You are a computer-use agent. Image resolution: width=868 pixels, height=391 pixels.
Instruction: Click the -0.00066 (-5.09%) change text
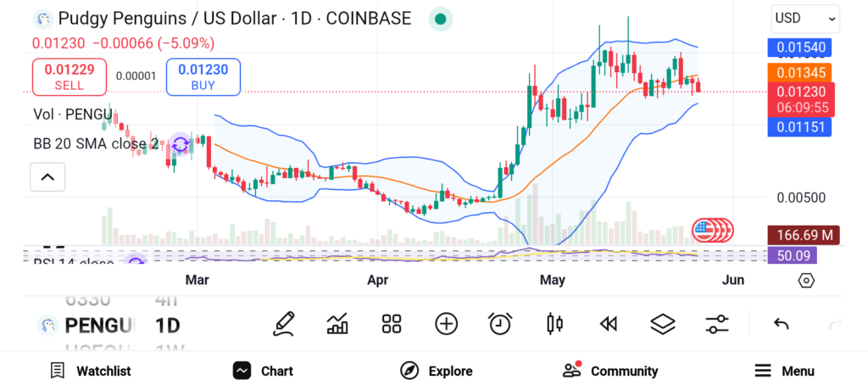(x=153, y=43)
